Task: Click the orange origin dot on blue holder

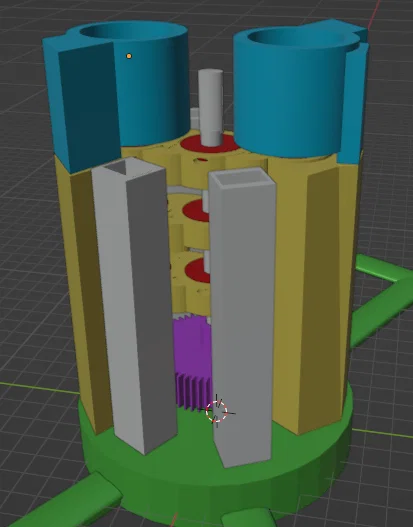Action: pyautogui.click(x=129, y=56)
